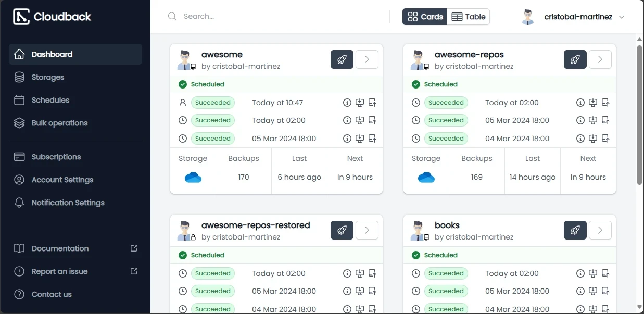Go to Subscriptions page
This screenshot has height=314, width=644.
click(x=75, y=157)
